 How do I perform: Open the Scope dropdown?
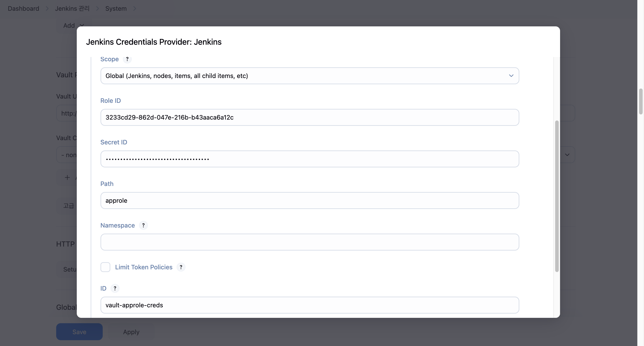(309, 76)
